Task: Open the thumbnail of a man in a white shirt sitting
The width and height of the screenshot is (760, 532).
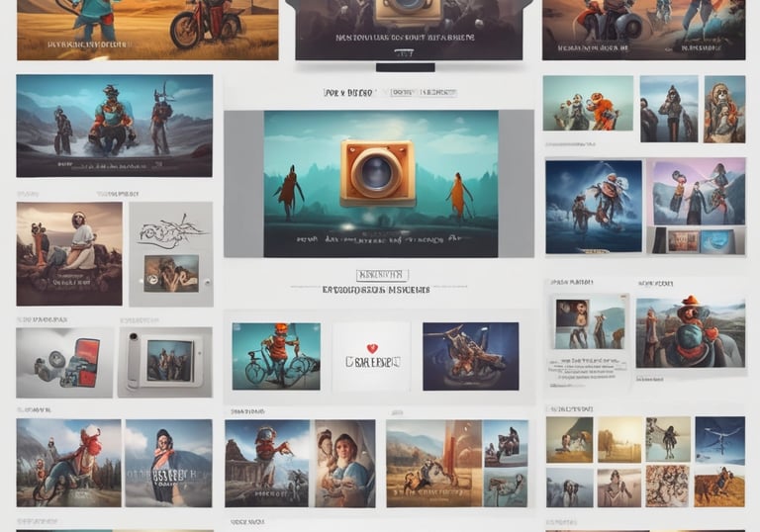Action: (69, 254)
